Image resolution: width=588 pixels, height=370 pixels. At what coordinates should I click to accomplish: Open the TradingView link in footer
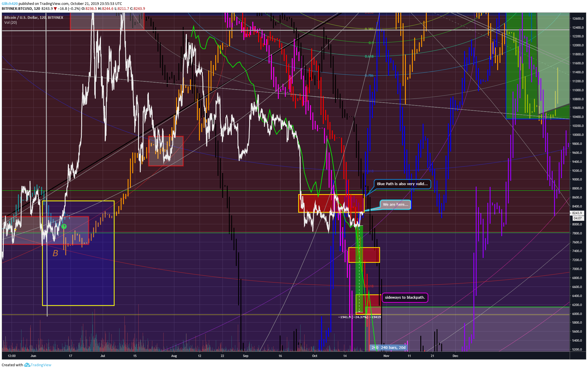41,365
